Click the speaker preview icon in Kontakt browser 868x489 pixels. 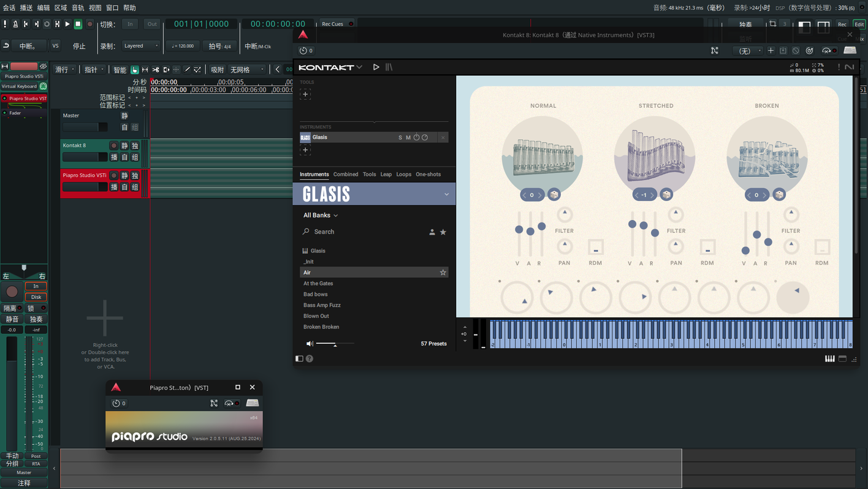click(310, 344)
